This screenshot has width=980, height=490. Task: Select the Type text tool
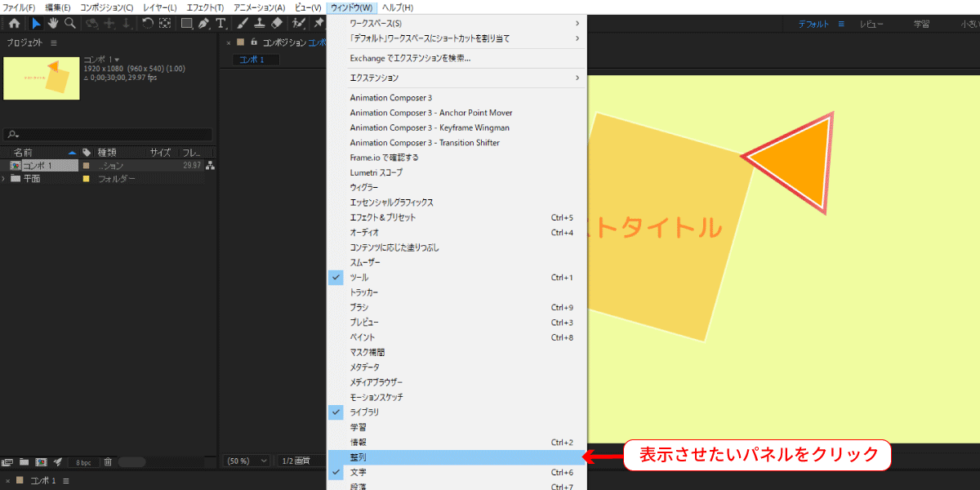click(x=222, y=23)
